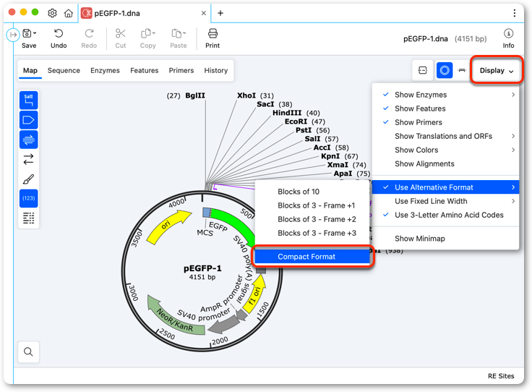Screen dimensions: 532x392
Task: Expand Show Colors submenu
Action: [445, 150]
